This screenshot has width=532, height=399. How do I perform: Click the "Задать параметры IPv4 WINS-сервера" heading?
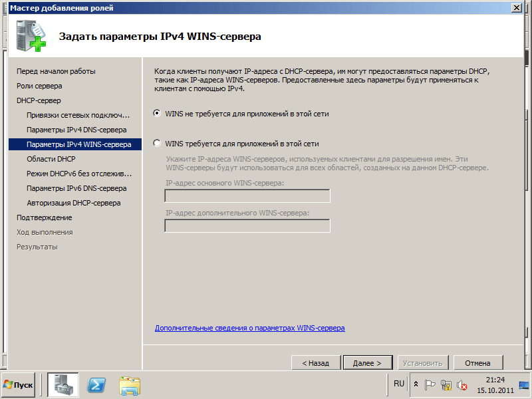[x=160, y=37]
